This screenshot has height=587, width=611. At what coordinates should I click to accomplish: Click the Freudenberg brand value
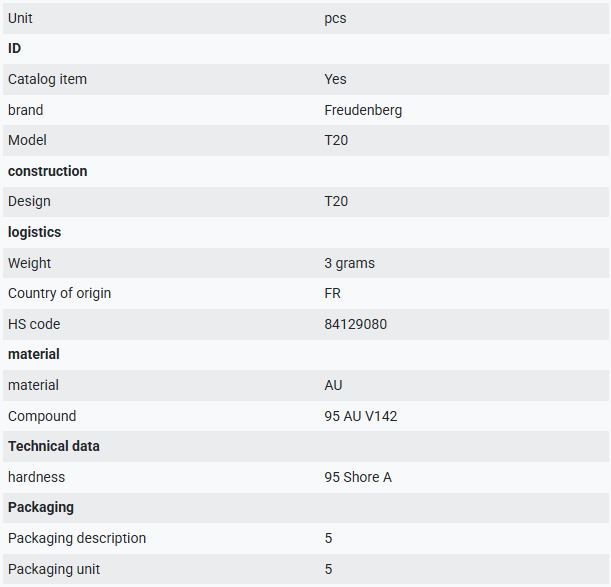(x=363, y=110)
